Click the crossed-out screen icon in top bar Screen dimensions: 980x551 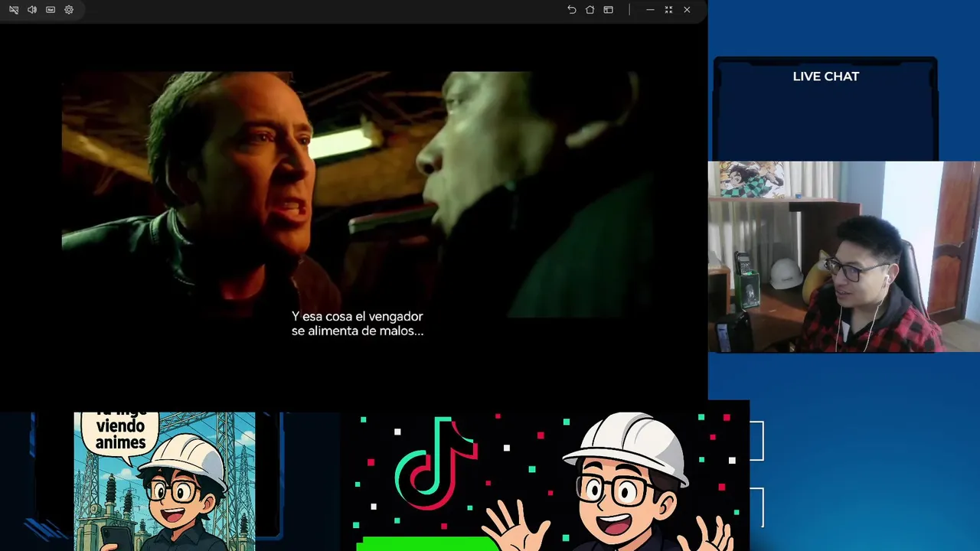tap(14, 10)
